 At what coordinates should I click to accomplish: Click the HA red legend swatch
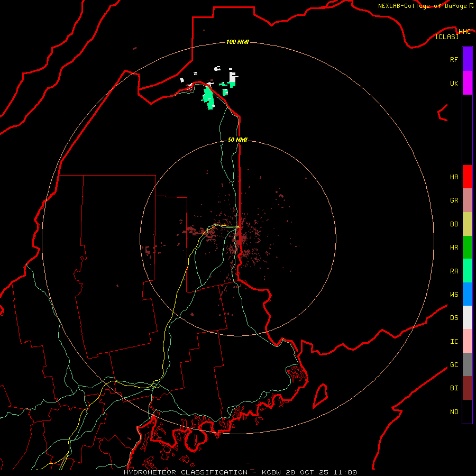pyautogui.click(x=467, y=177)
